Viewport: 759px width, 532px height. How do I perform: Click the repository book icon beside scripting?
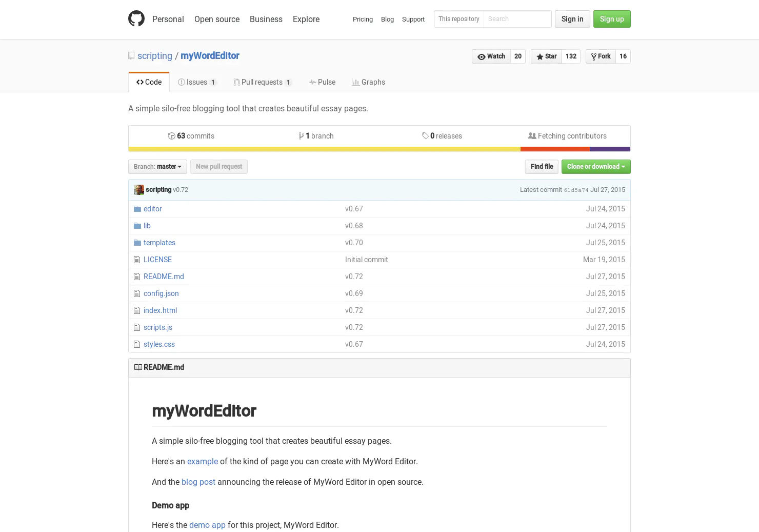click(x=131, y=56)
